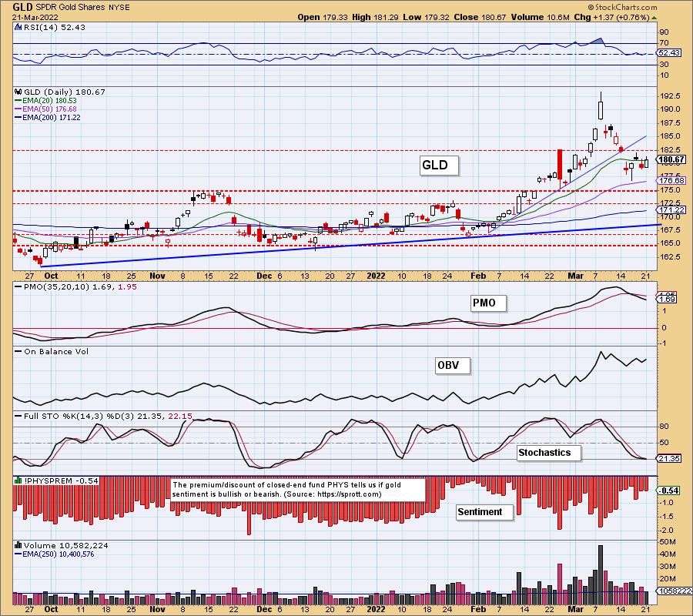
Task: Click the Volume 10.6M header value
Action: tap(540, 17)
